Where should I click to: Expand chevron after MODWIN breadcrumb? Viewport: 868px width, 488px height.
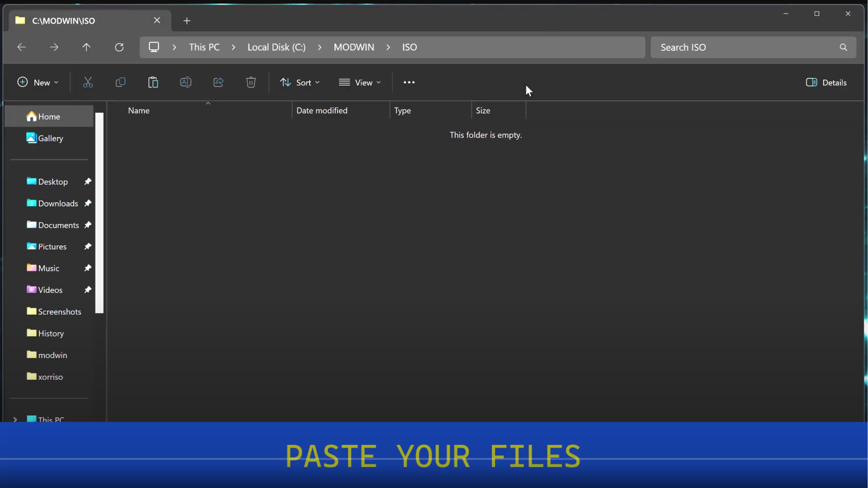tap(388, 47)
